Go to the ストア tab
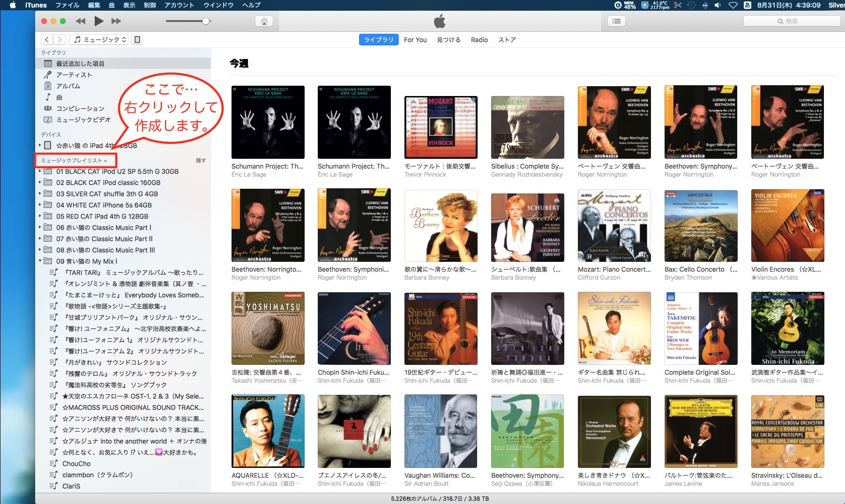 pyautogui.click(x=507, y=40)
